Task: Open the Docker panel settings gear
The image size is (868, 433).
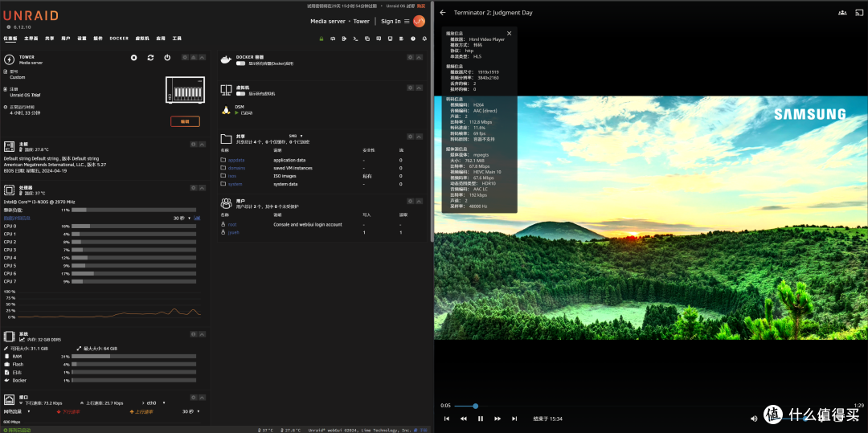Action: (410, 57)
